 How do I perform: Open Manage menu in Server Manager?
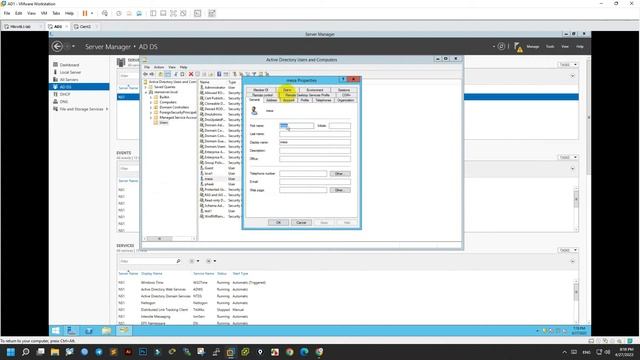pyautogui.click(x=533, y=47)
